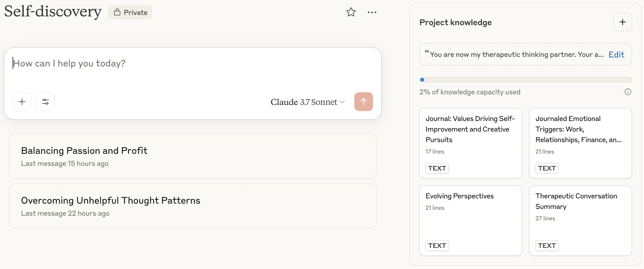Screen dimensions: 644x269
Task: Open the Journaled Emotional Triggers file card
Action: pos(580,143)
